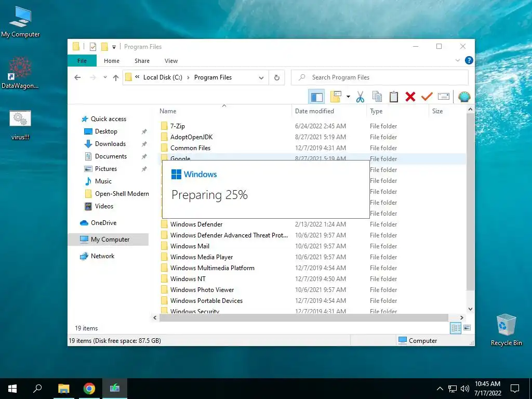Click the Copy toolbar icon
Image resolution: width=532 pixels, height=399 pixels.
tap(377, 97)
